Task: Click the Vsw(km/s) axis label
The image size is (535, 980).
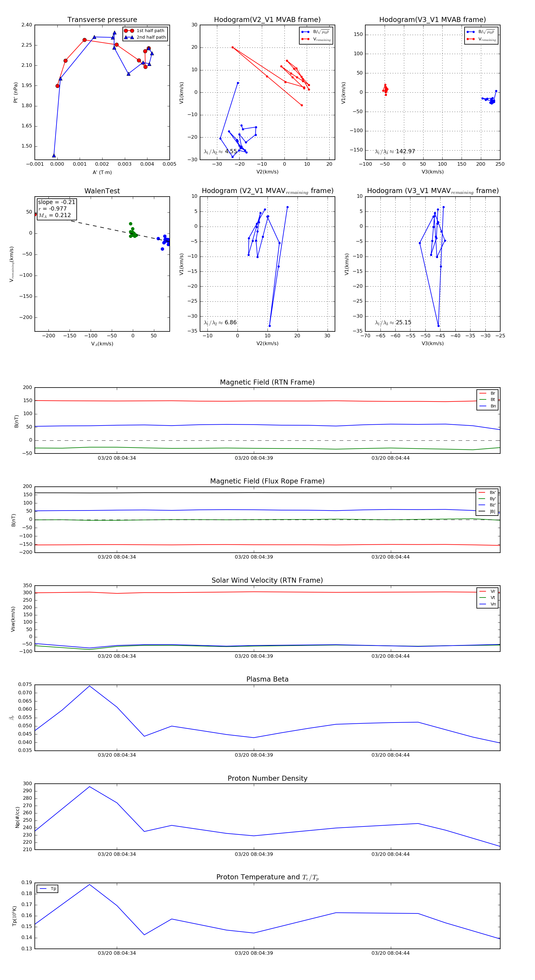Action: (13, 619)
